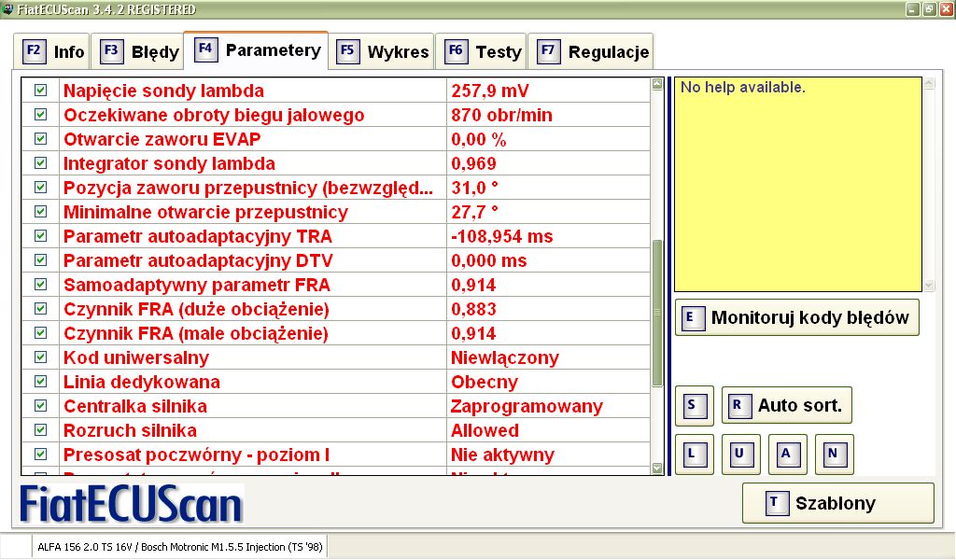Click the L key button
Screen dimensions: 956x560
coord(695,454)
